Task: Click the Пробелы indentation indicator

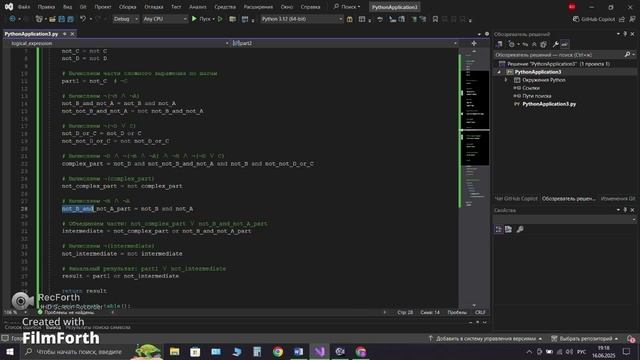Action: [457, 312]
